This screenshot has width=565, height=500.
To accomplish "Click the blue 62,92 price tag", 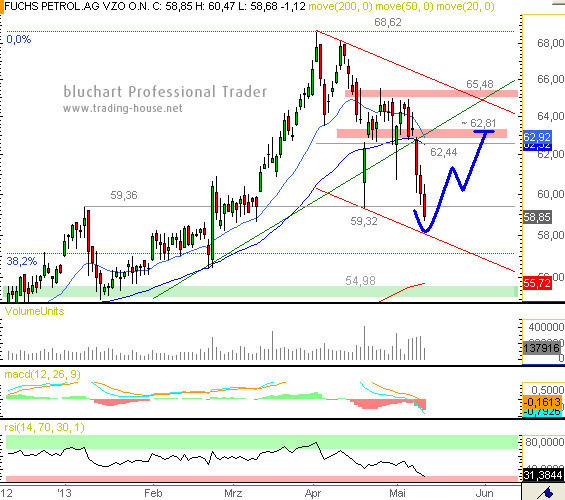I will point(537,137).
